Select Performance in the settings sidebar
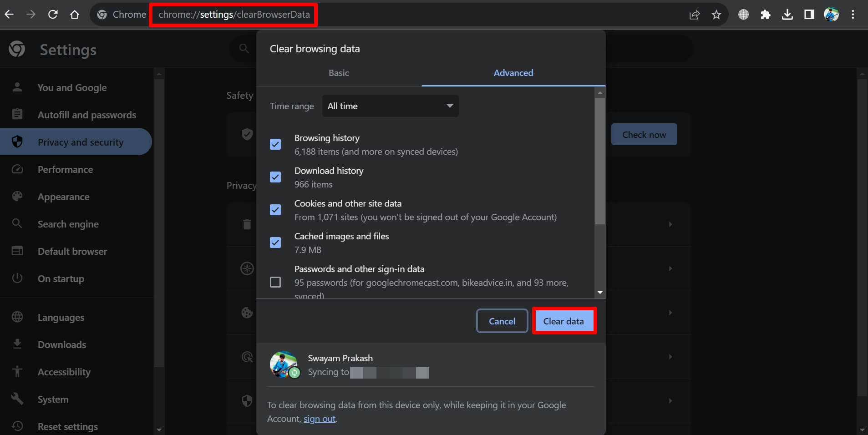Image resolution: width=868 pixels, height=435 pixels. [65, 169]
